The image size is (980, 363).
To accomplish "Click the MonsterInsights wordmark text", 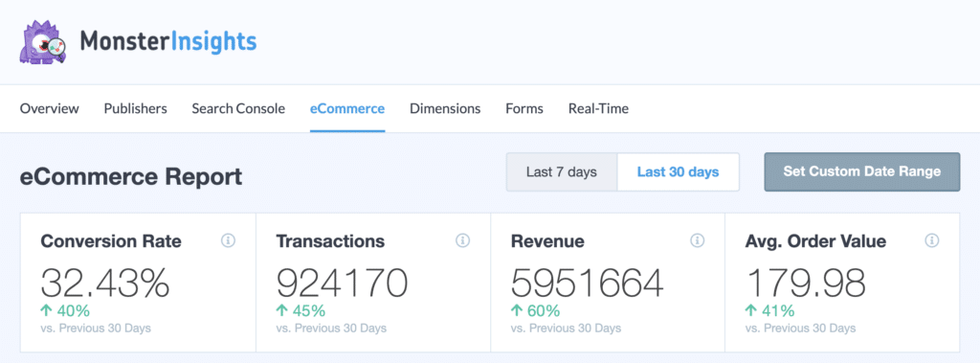I will pos(168,41).
